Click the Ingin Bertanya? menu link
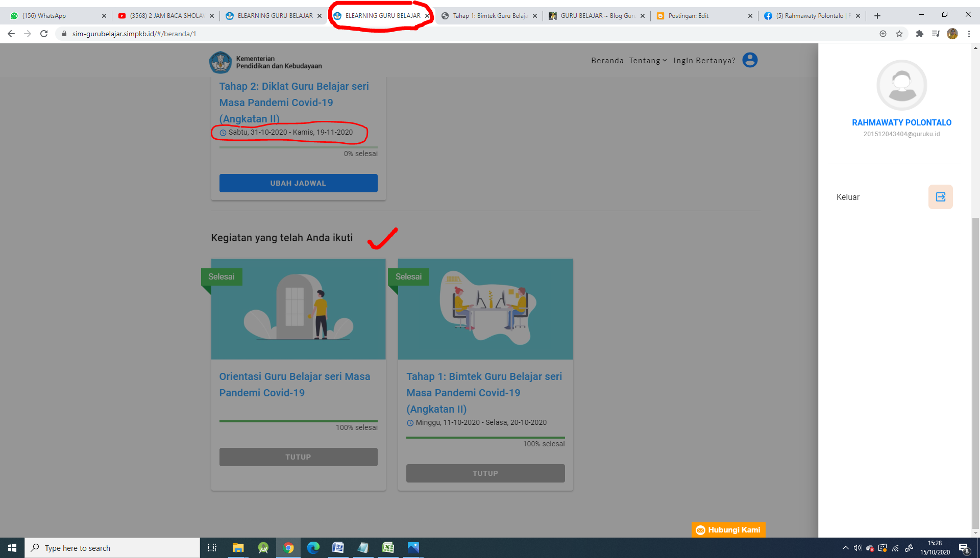This screenshot has width=980, height=558. click(704, 61)
